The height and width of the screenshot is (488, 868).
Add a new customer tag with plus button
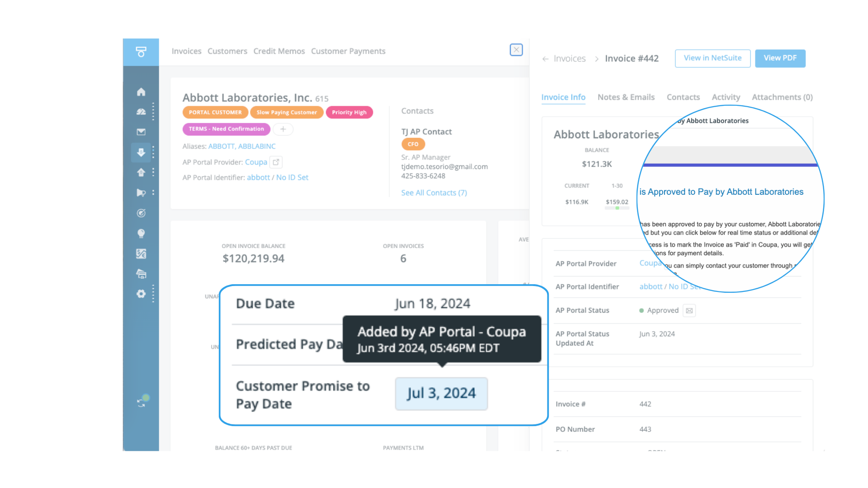(x=283, y=129)
